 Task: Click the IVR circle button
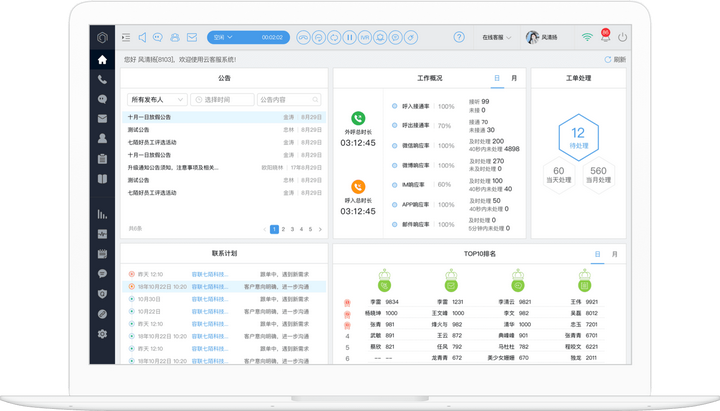(365, 37)
